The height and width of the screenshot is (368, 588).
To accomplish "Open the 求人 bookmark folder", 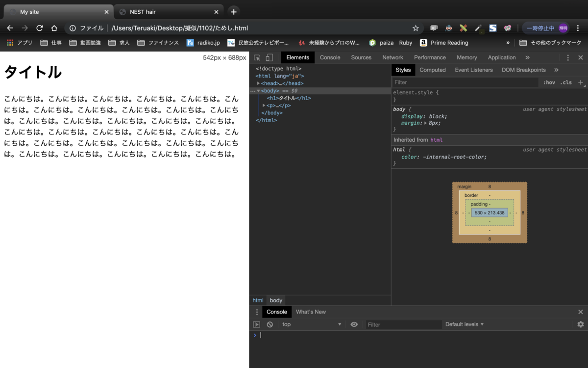I will pyautogui.click(x=119, y=43).
